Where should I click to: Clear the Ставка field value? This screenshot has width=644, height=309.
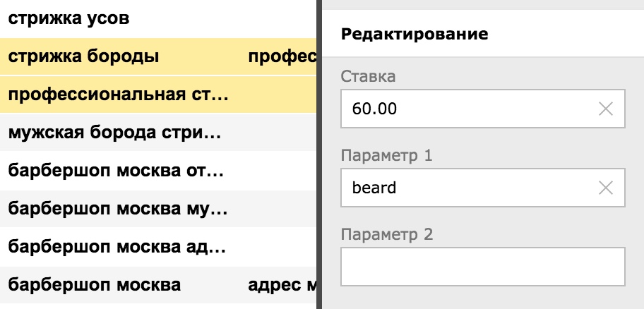click(605, 109)
